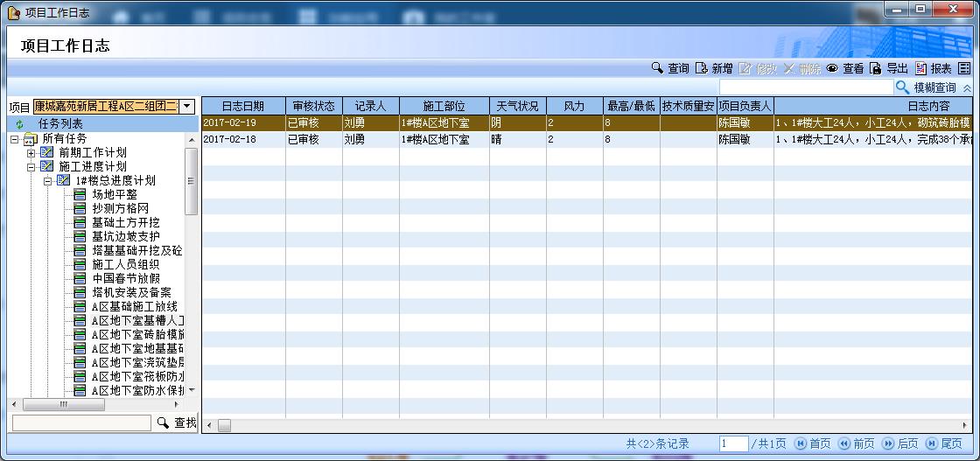This screenshot has height=461, width=980.
Task: Click the 日志日期 column header
Action: tap(243, 106)
